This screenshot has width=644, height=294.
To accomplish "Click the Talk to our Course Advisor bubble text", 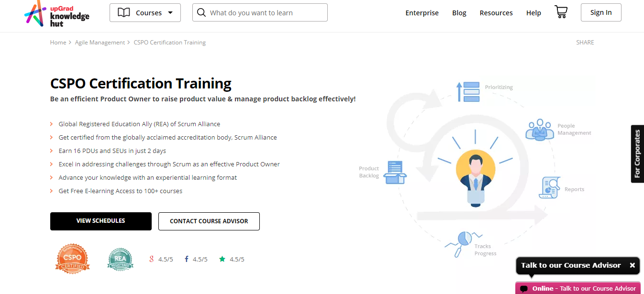I will (x=571, y=265).
